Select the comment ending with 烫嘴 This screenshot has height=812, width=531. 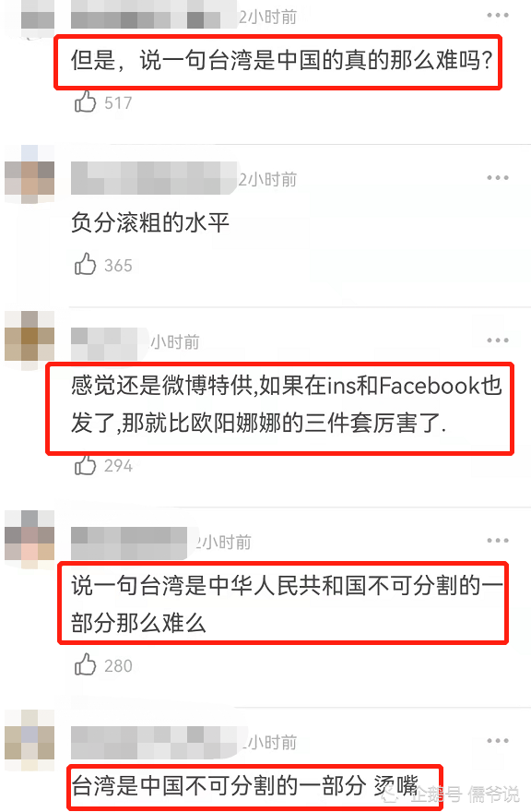point(244,785)
